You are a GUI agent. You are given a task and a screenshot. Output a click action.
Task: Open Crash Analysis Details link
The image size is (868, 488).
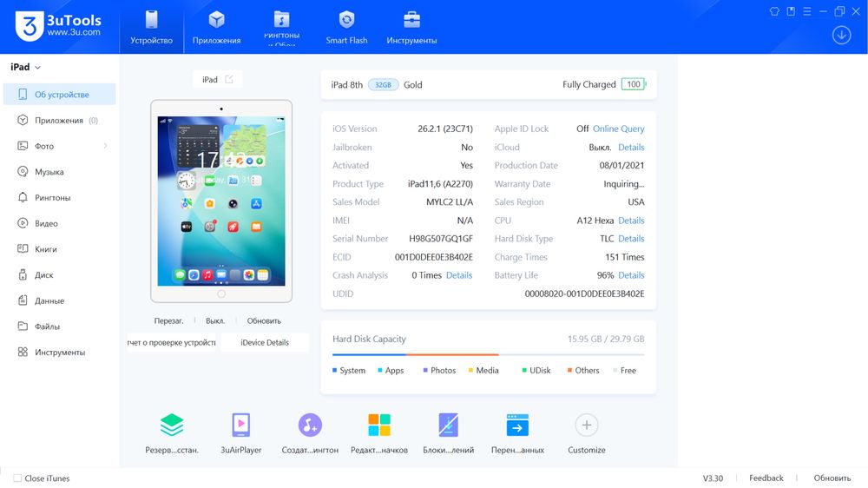pos(459,275)
